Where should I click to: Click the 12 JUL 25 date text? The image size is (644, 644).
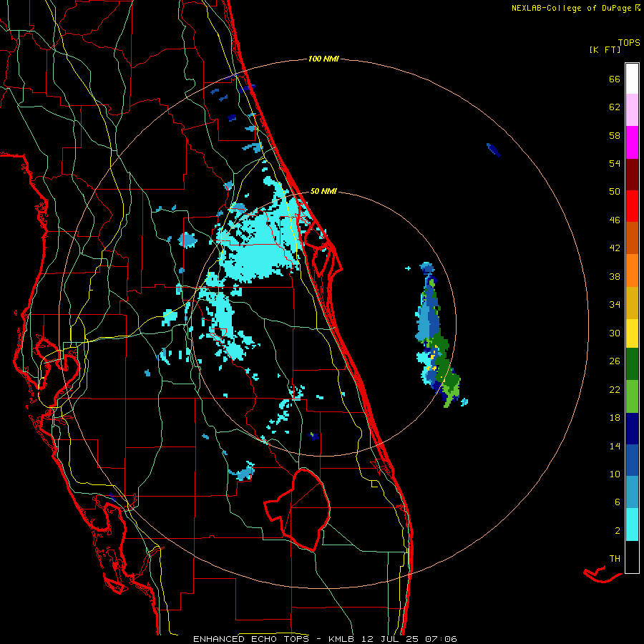tap(391, 639)
